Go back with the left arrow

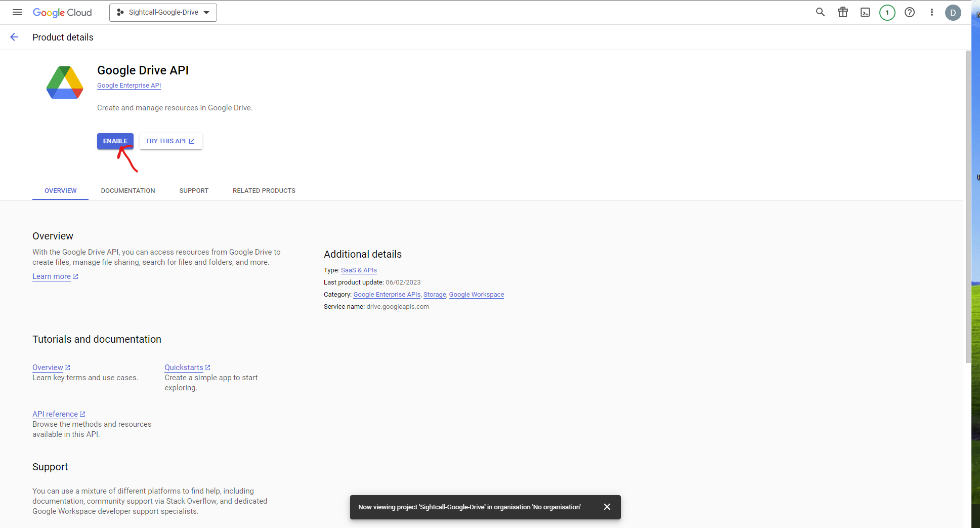[x=14, y=37]
